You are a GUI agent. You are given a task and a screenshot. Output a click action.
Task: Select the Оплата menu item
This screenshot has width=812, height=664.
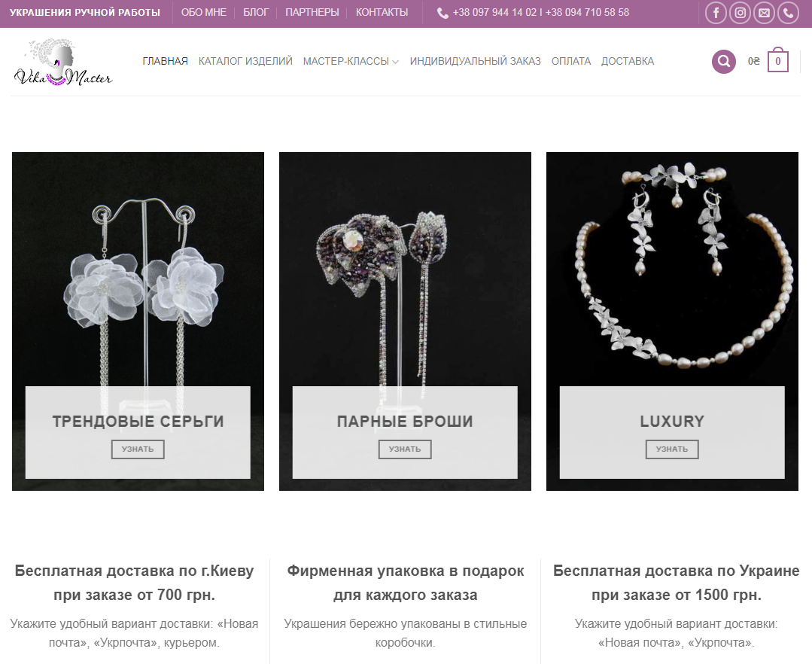571,61
